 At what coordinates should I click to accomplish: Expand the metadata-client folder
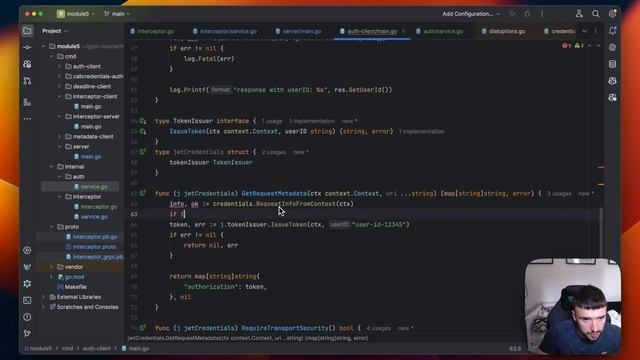pos(60,136)
